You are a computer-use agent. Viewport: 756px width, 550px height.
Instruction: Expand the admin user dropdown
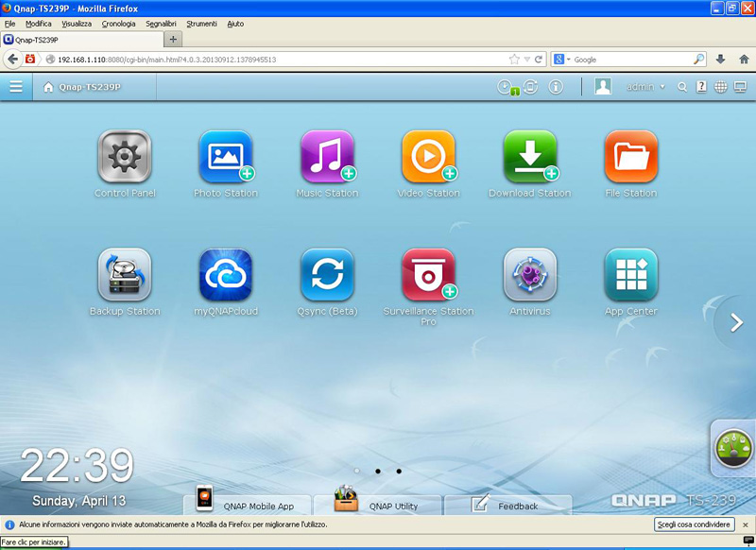[x=646, y=87]
